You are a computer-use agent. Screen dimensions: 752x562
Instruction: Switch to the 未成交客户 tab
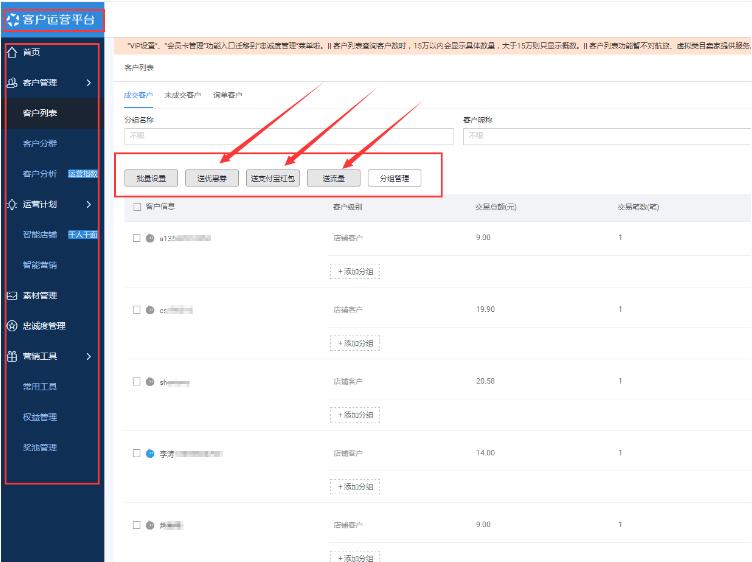[x=181, y=95]
